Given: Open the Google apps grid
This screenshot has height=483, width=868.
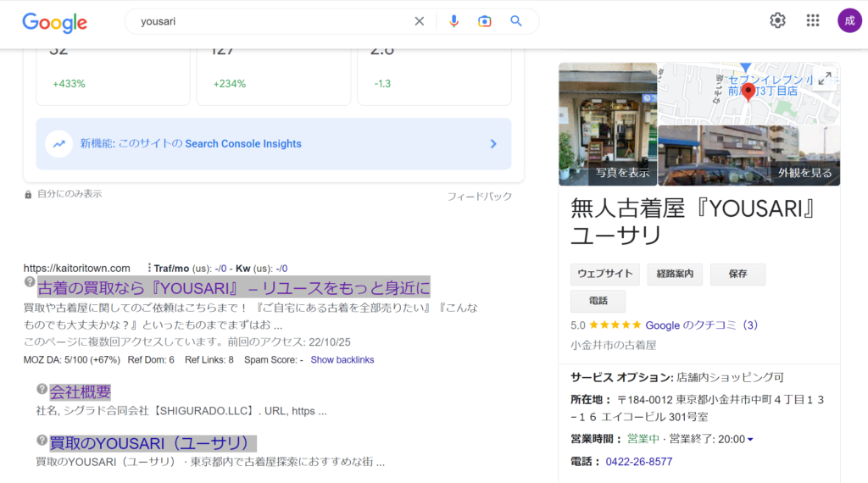Looking at the screenshot, I should pyautogui.click(x=813, y=21).
